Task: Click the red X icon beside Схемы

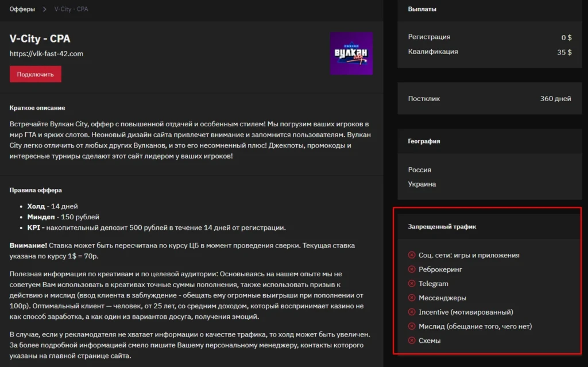Action: pos(412,341)
